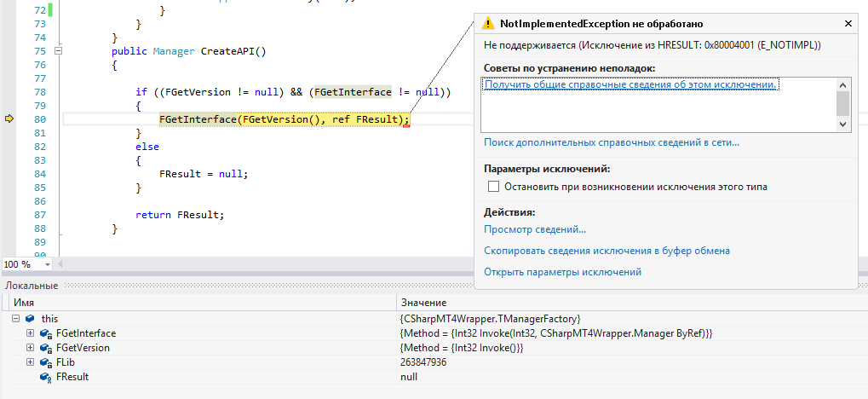Expand the FGetVersion node
Viewport: 868px width, 399px height.
[x=31, y=348]
